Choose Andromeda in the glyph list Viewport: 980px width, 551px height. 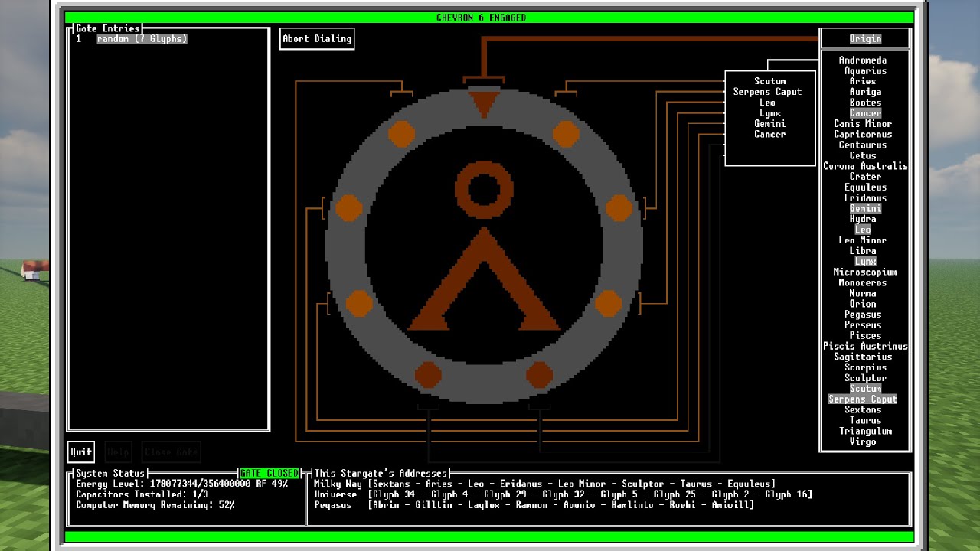pos(863,60)
